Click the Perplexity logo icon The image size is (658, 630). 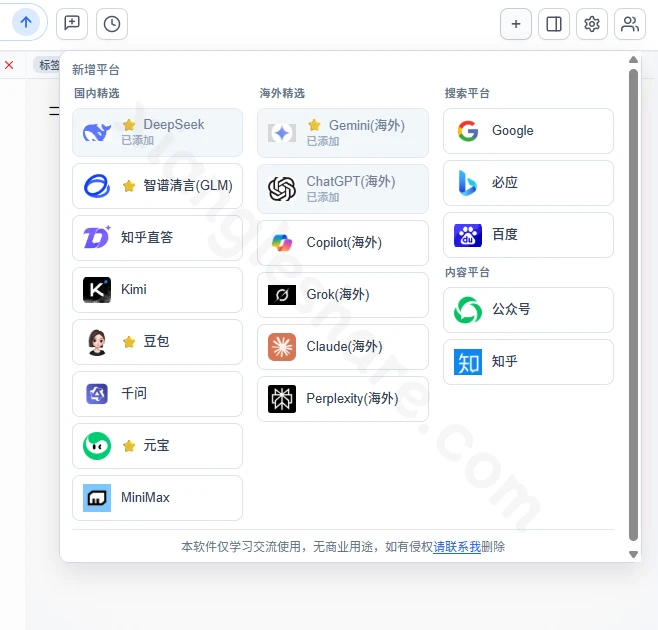[282, 399]
